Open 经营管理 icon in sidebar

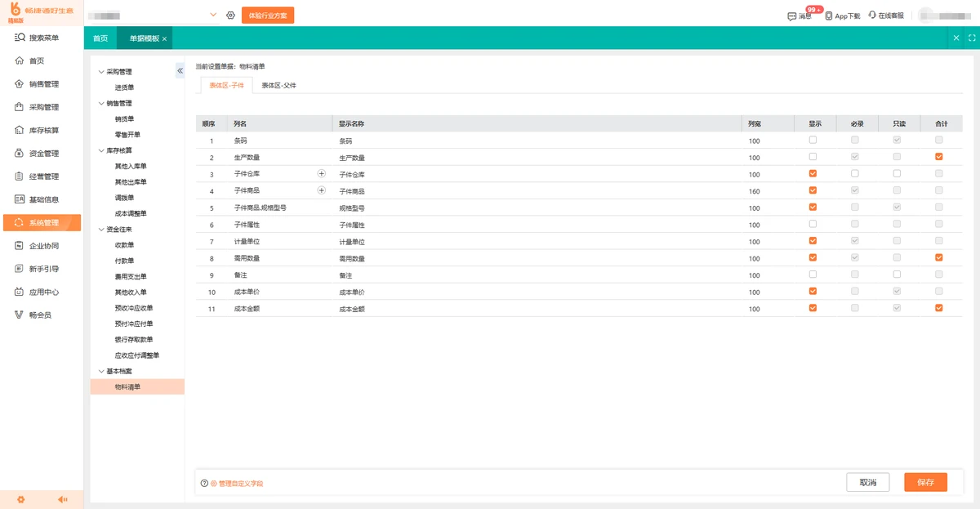pyautogui.click(x=20, y=176)
